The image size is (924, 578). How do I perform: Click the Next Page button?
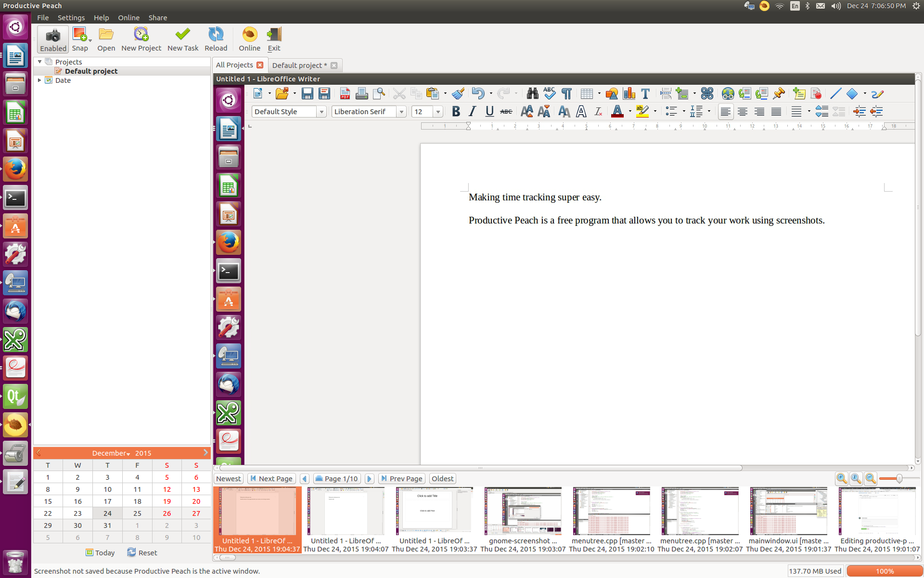click(271, 479)
